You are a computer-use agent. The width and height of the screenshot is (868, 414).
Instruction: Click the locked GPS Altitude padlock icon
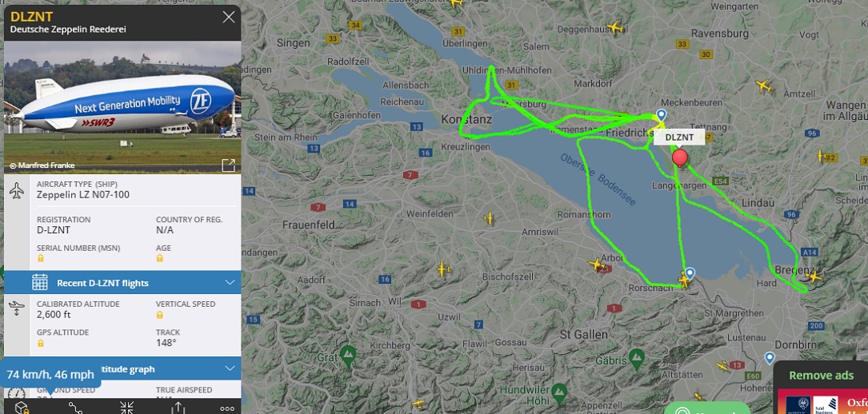click(x=41, y=343)
